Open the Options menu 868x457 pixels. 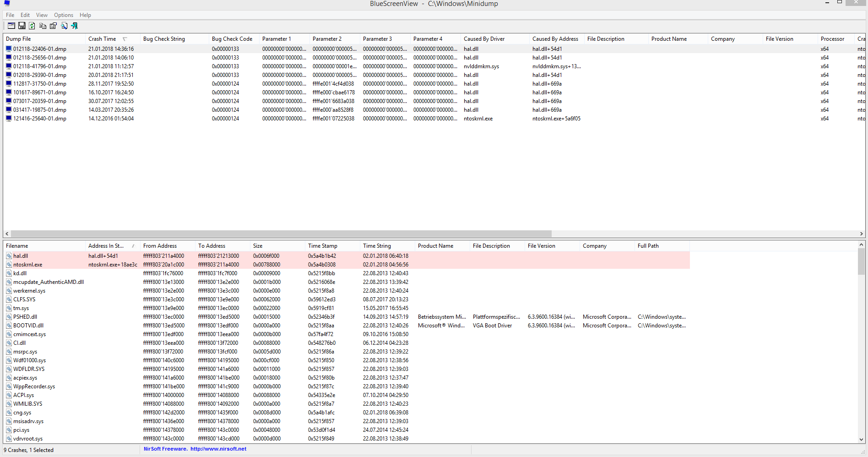(64, 15)
